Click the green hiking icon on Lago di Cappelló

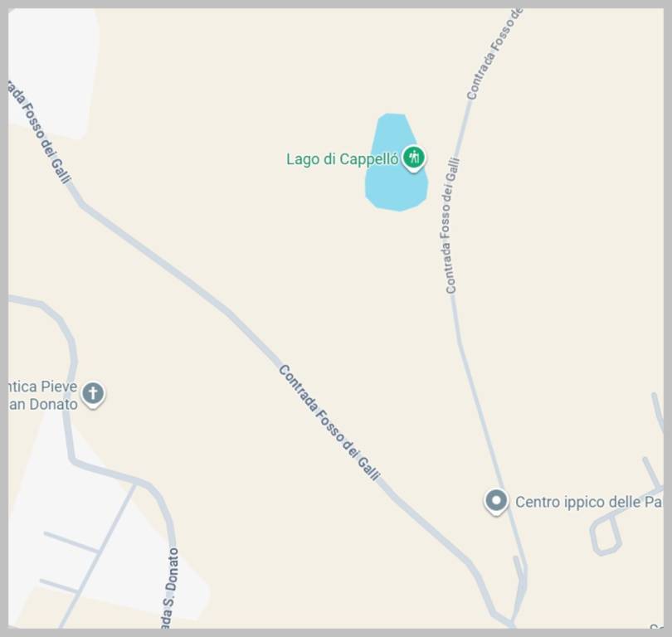click(x=414, y=158)
